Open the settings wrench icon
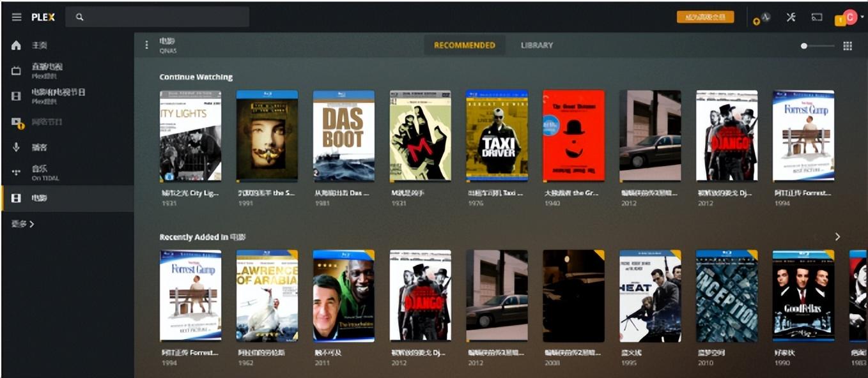 791,17
